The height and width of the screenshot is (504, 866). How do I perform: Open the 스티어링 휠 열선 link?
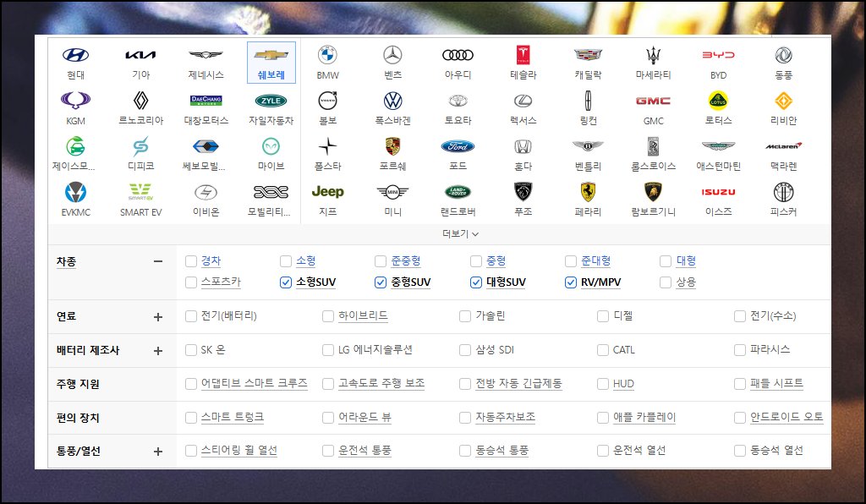coord(239,451)
